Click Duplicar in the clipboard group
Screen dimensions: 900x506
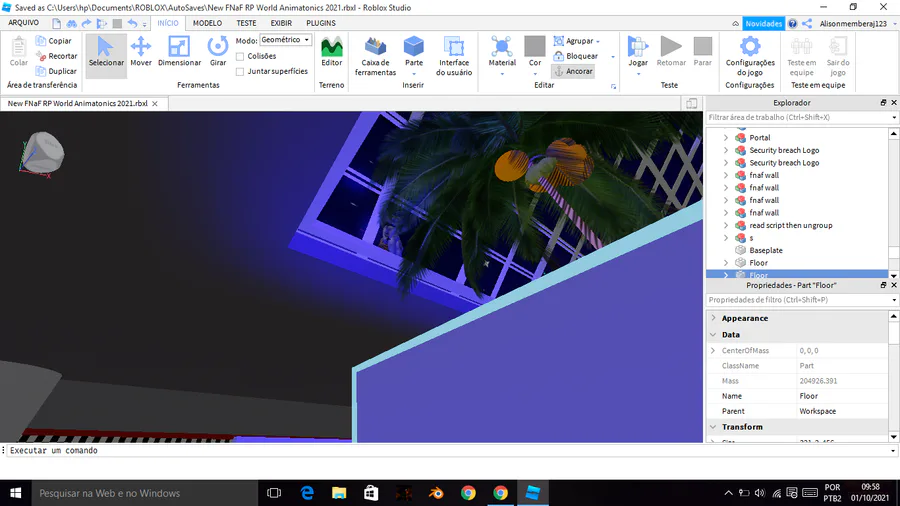[56, 71]
